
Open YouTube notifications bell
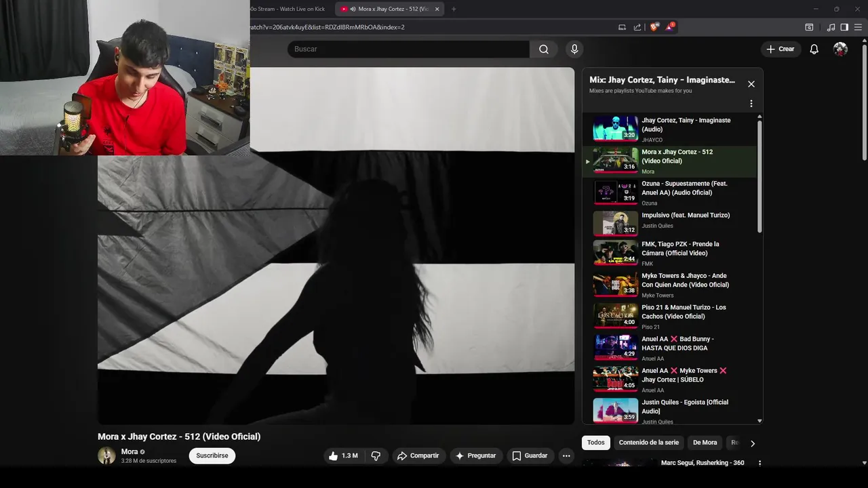[814, 49]
